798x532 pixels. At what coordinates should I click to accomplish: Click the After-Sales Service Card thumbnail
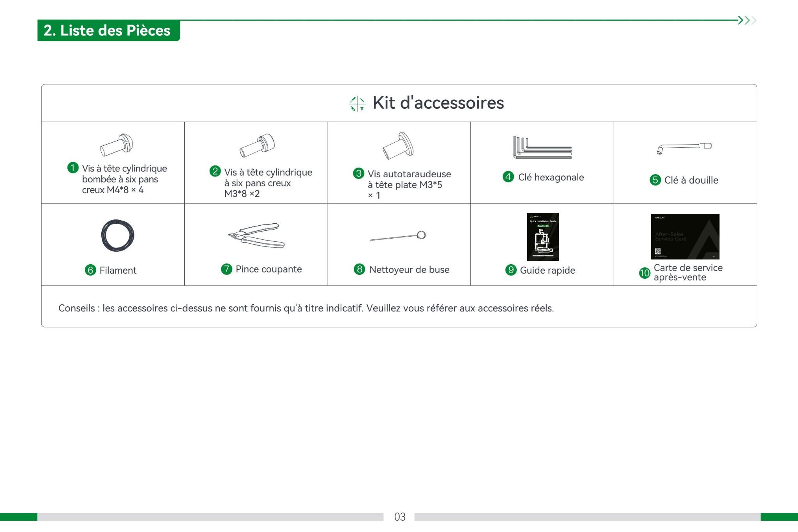click(685, 237)
